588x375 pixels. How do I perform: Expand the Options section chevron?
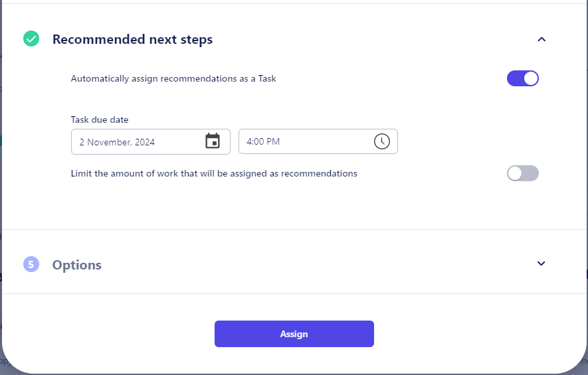click(x=541, y=263)
